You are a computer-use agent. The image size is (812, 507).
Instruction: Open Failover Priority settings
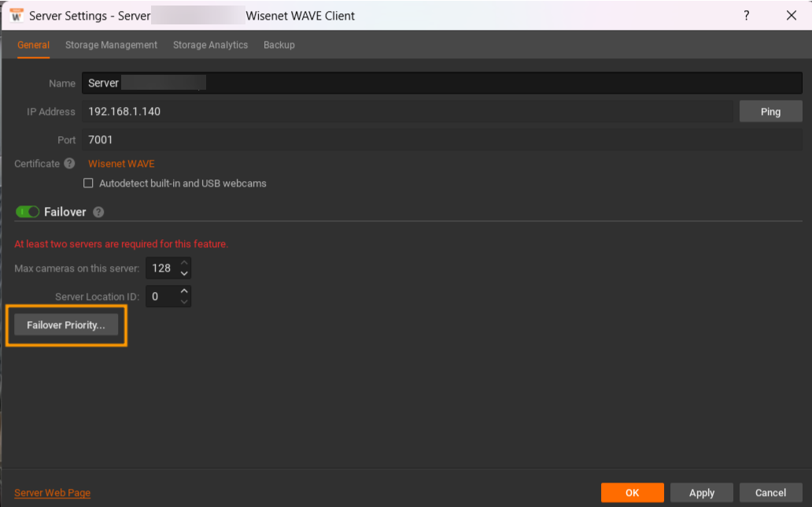[66, 325]
